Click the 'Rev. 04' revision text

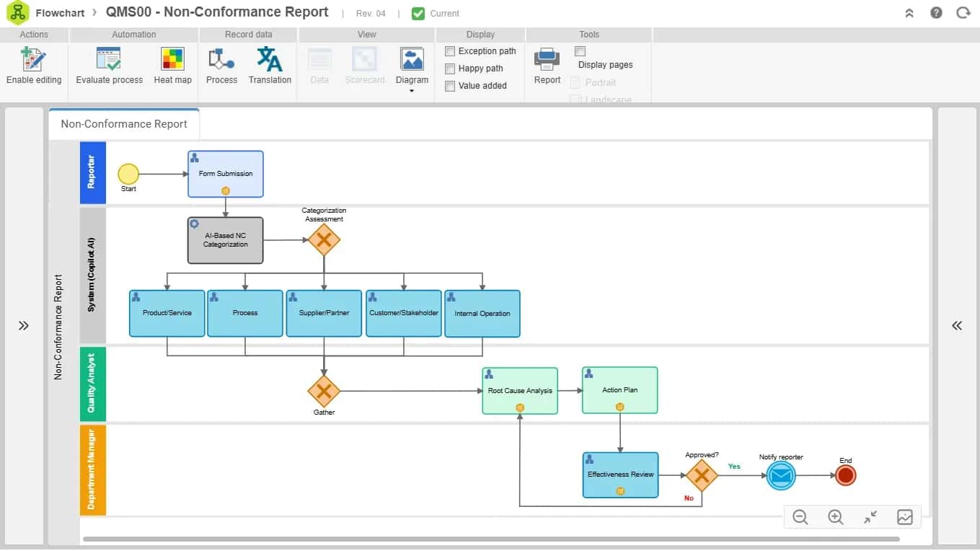coord(371,14)
